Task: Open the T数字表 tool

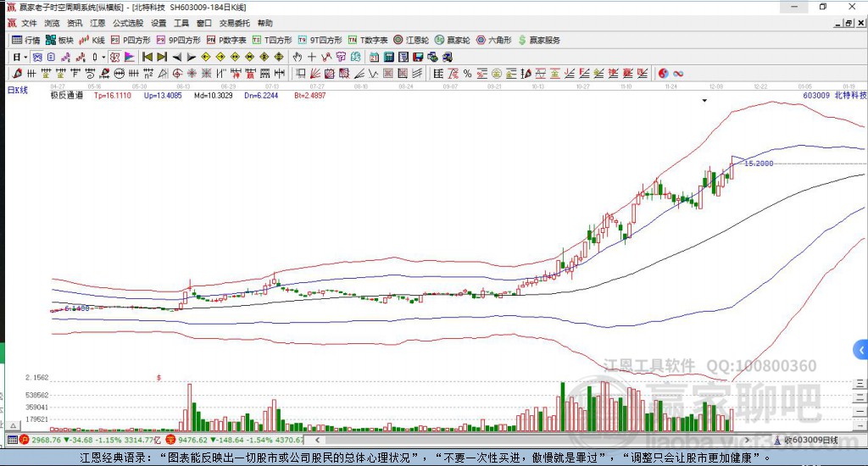Action: [368, 40]
